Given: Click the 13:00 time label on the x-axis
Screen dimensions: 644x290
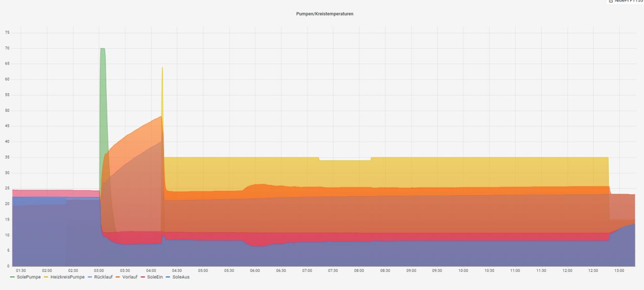Looking at the screenshot, I should (x=619, y=271).
